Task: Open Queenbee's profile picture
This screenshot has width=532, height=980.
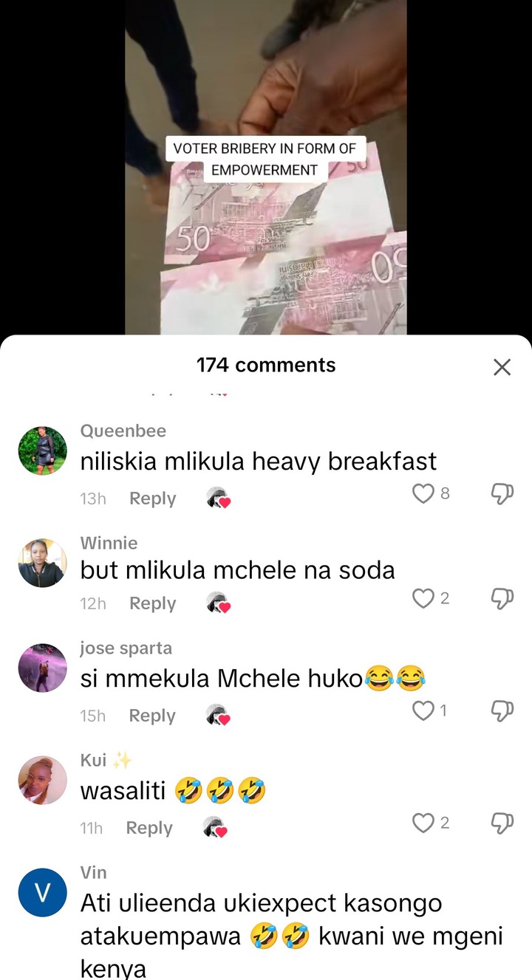Action: (42, 450)
